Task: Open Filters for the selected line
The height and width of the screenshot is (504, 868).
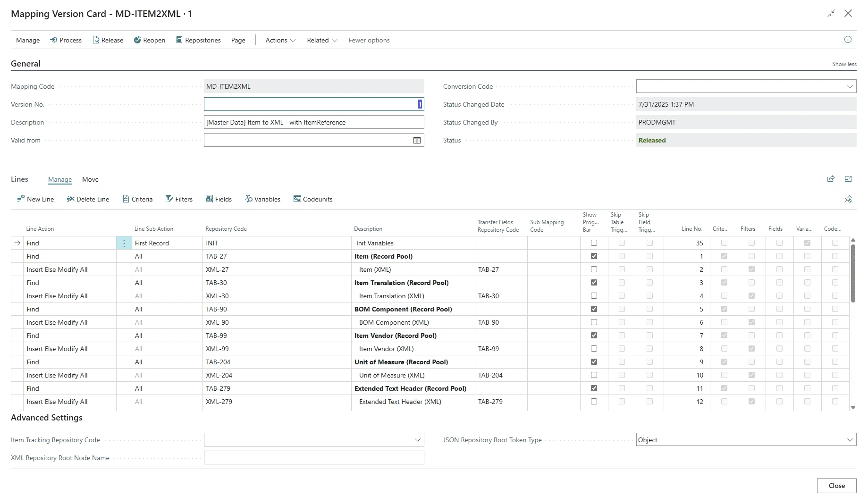Action: coord(179,199)
